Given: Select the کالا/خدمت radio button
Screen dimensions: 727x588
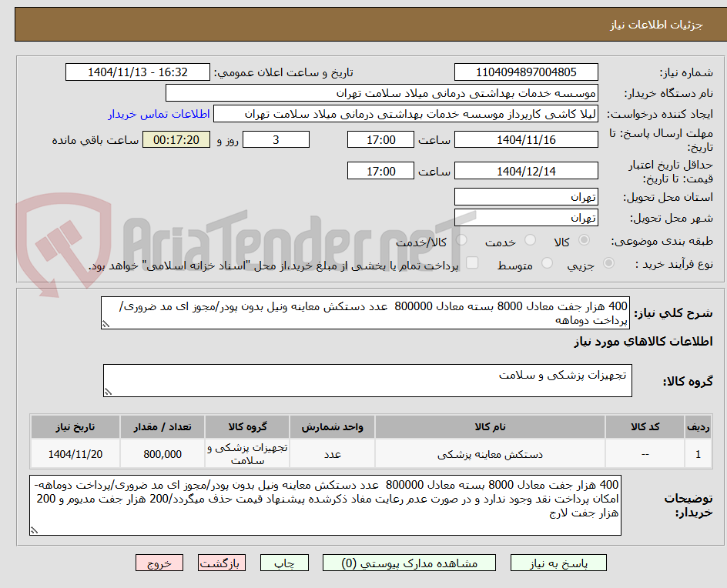Looking at the screenshot, I should (x=461, y=240).
